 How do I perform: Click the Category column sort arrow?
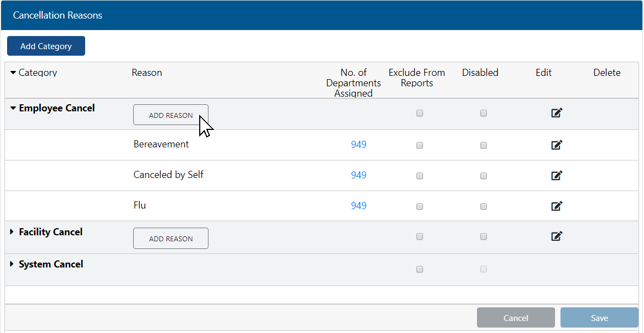[x=13, y=72]
